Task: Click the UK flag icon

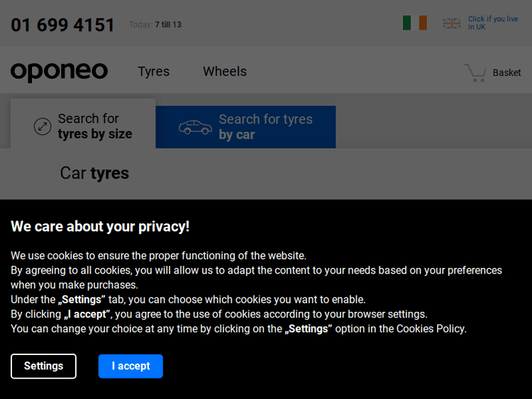Action: pyautogui.click(x=452, y=23)
